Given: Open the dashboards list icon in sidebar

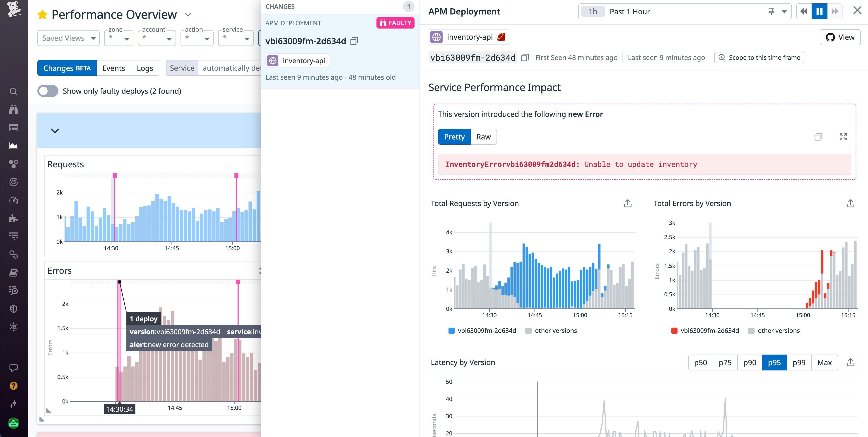Looking at the screenshot, I should point(14,128).
